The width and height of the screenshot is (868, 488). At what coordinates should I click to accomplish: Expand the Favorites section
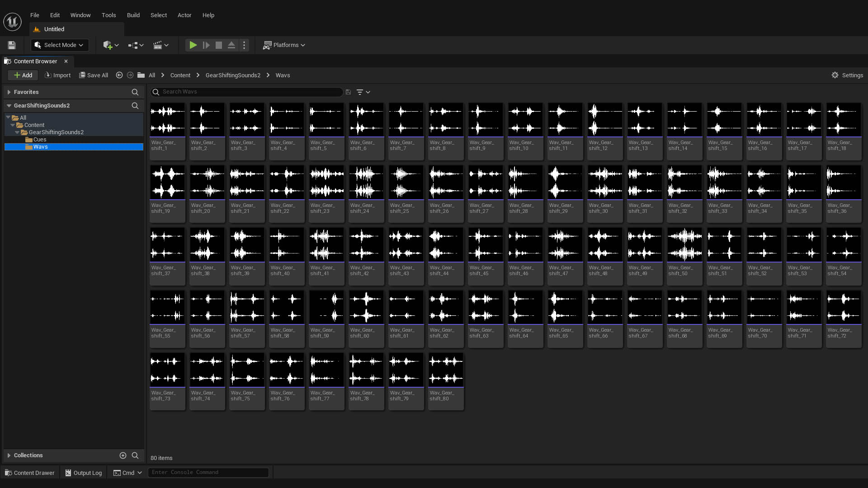tap(9, 92)
